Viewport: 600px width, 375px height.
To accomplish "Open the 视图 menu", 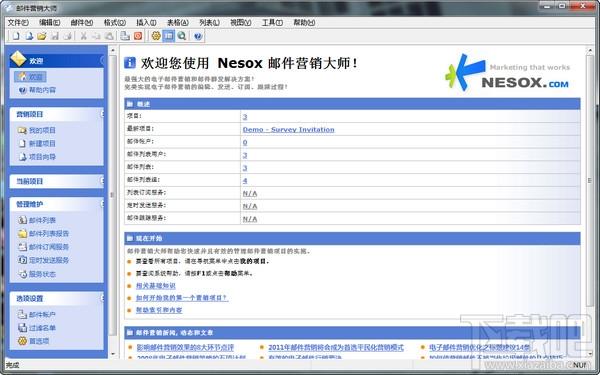I will 241,23.
